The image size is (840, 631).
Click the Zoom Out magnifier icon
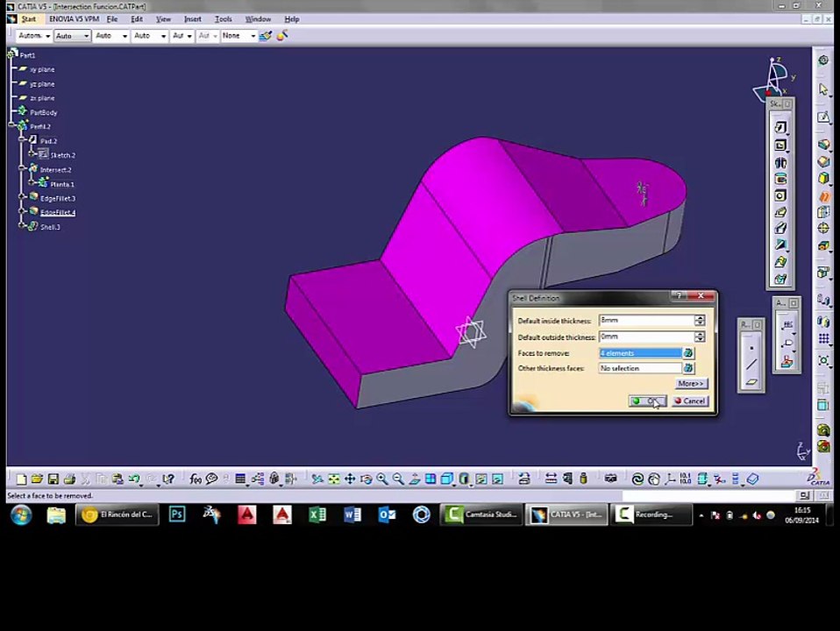[398, 479]
